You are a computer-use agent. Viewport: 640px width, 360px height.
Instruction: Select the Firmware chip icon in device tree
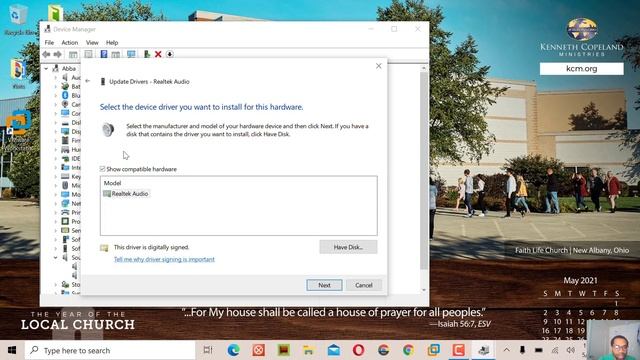[x=65, y=140]
